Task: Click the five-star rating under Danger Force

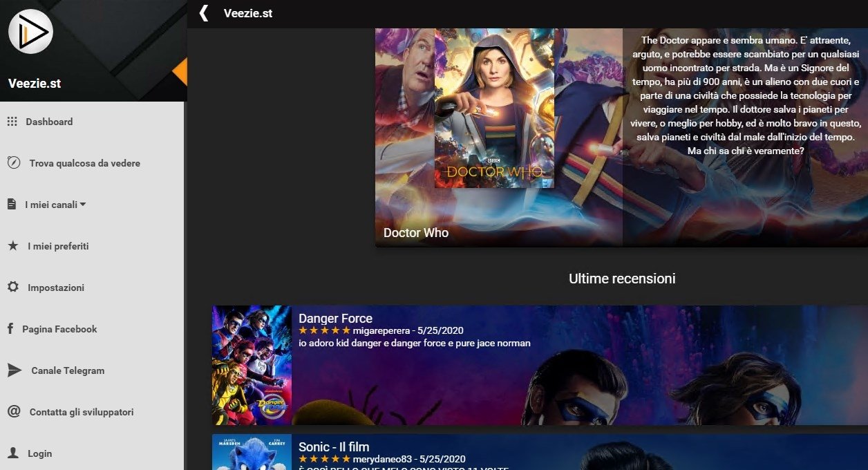Action: pyautogui.click(x=325, y=330)
